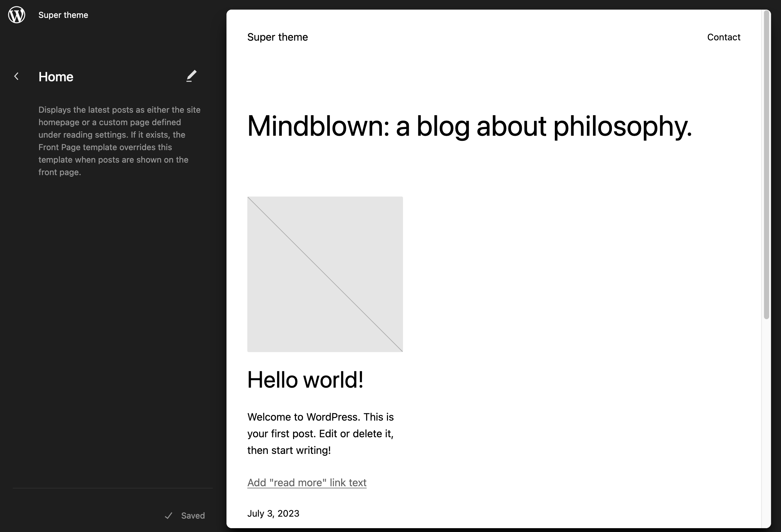
Task: Open the Contact navigation link
Action: click(724, 37)
